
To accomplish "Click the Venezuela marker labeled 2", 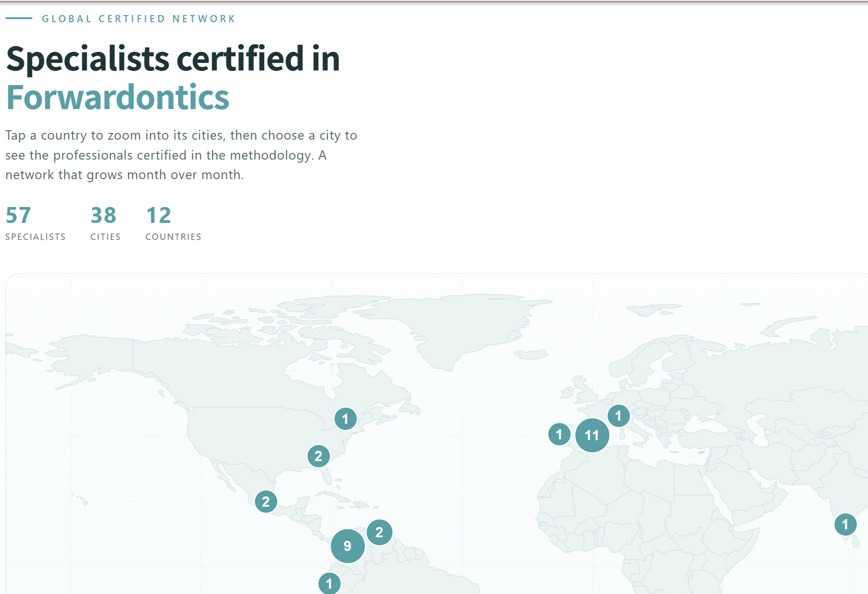I will tap(379, 532).
